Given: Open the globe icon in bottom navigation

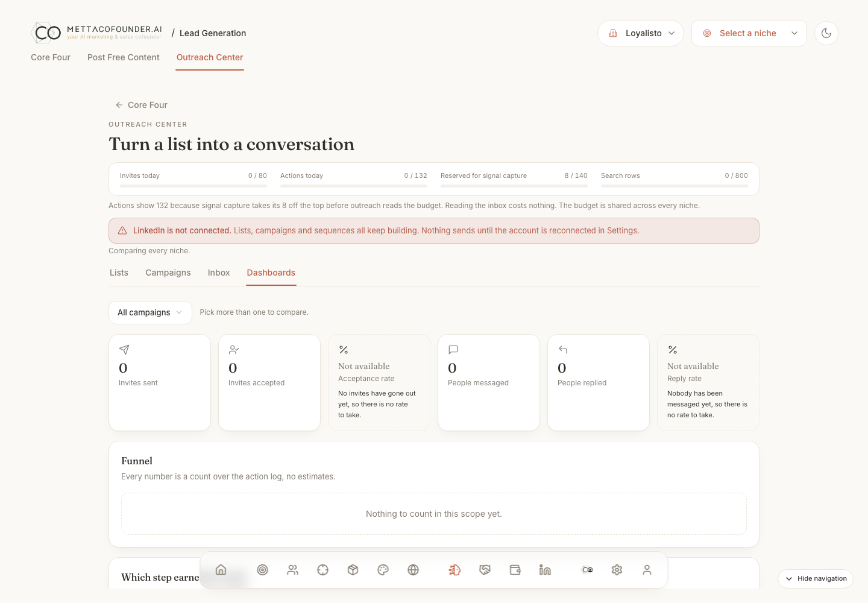Looking at the screenshot, I should pyautogui.click(x=414, y=570).
